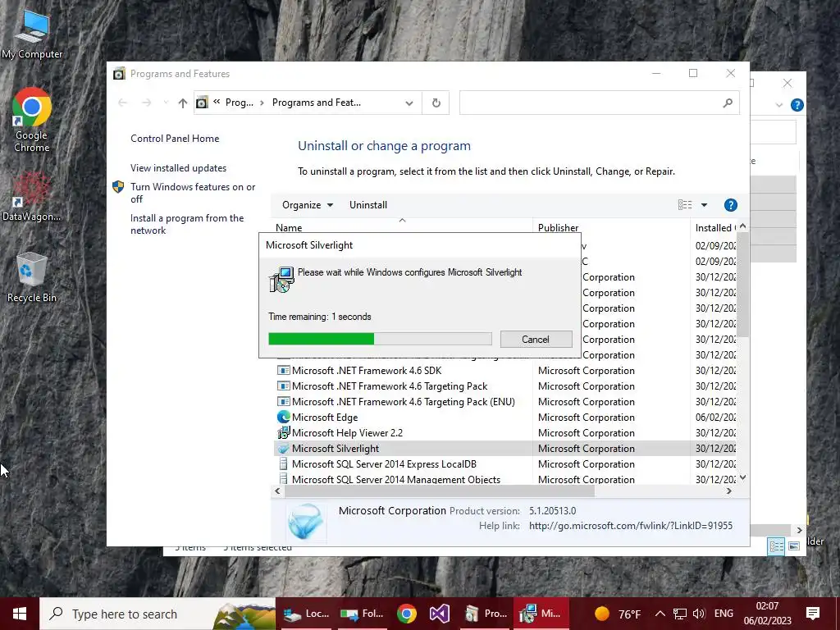Open the Silverlight help link URL
Image resolution: width=840 pixels, height=630 pixels.
pos(631,526)
